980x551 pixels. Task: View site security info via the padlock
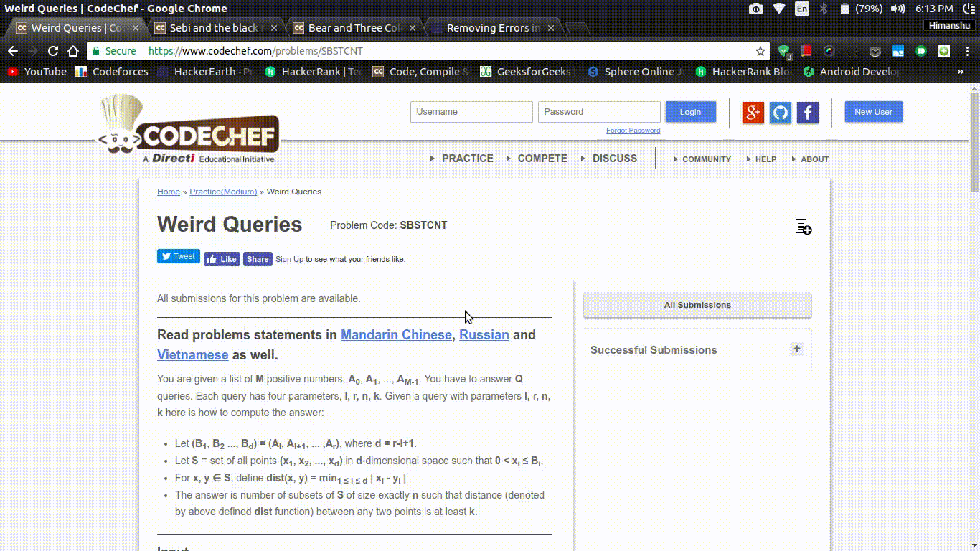click(x=96, y=51)
